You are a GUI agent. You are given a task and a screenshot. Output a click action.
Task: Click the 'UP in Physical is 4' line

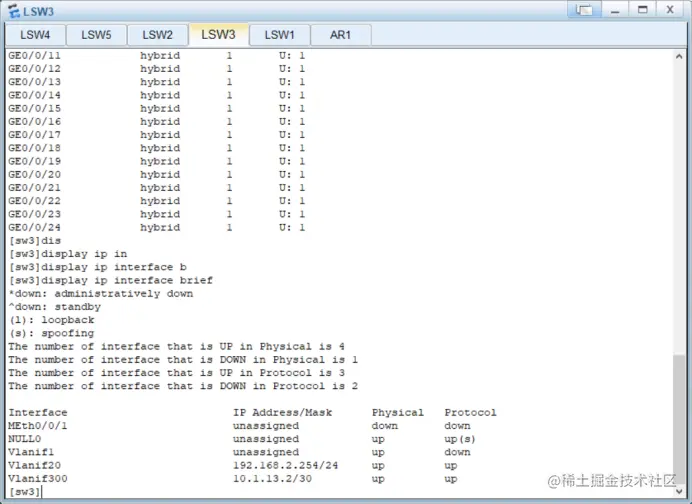point(177,347)
